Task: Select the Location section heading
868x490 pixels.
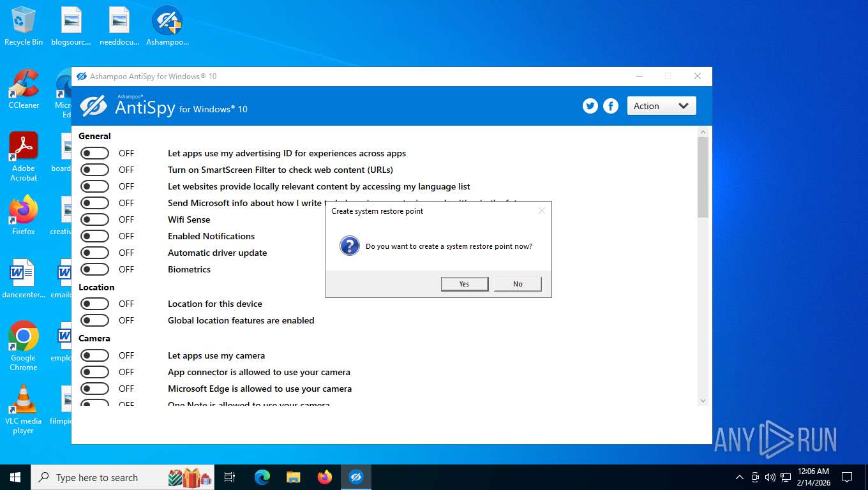Action: [x=96, y=287]
